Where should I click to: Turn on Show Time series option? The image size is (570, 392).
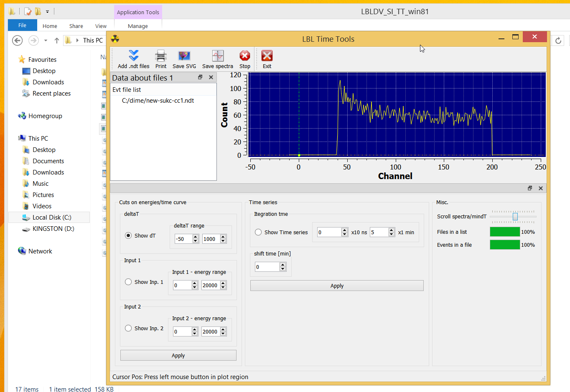tap(258, 232)
